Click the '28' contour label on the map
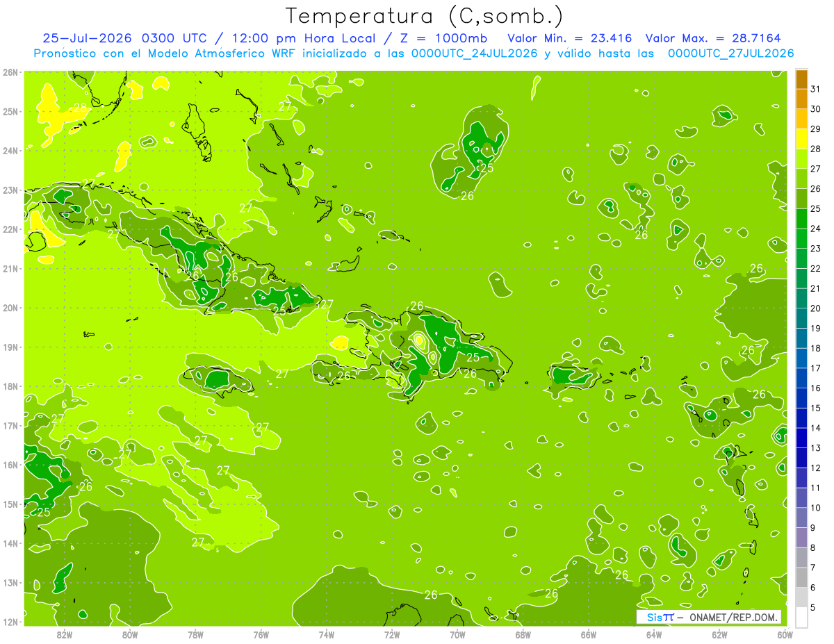 (81, 108)
